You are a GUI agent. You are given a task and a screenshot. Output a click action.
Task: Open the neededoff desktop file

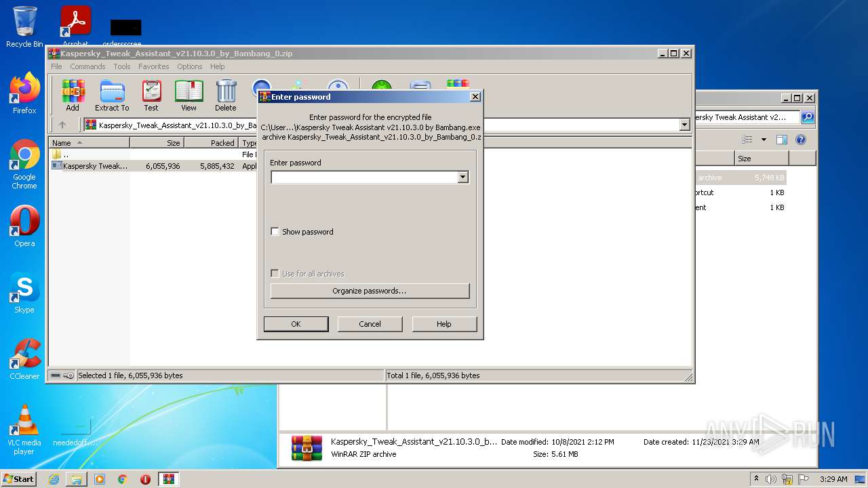75,431
